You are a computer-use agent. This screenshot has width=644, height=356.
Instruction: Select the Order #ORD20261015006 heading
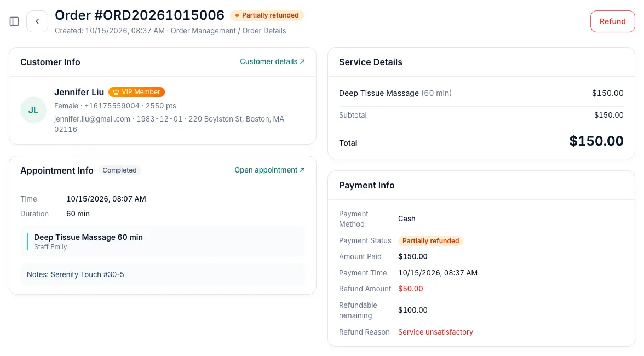point(140,15)
